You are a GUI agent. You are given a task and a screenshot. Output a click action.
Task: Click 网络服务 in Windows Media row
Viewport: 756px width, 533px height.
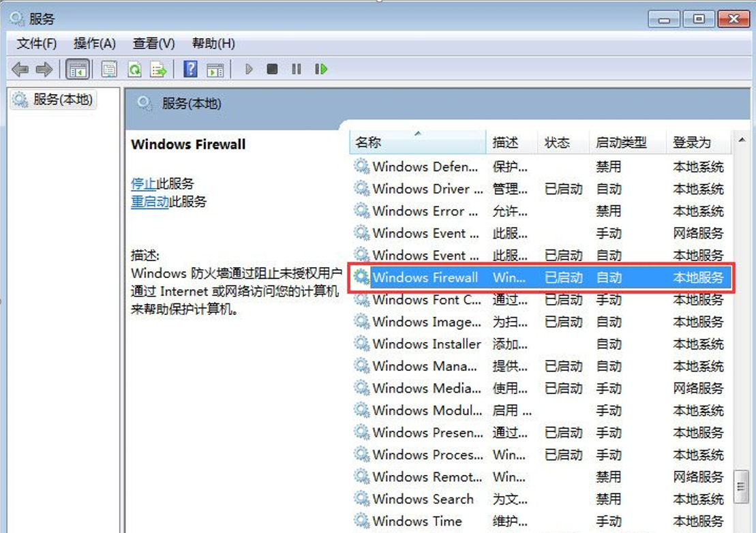click(699, 389)
